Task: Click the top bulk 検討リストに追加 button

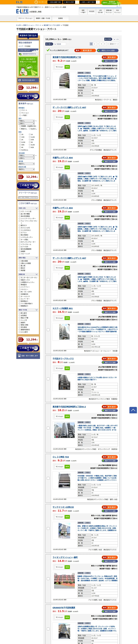Action: click(108, 50)
